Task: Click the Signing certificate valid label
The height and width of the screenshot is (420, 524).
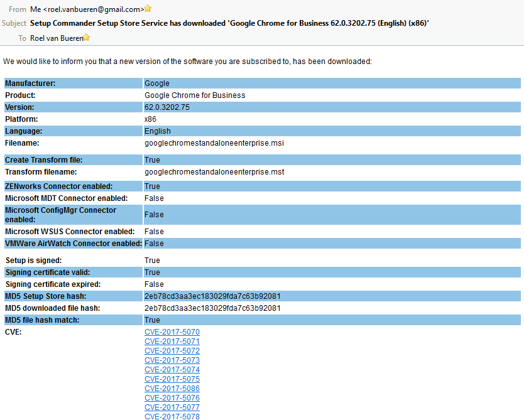Action: [x=48, y=272]
